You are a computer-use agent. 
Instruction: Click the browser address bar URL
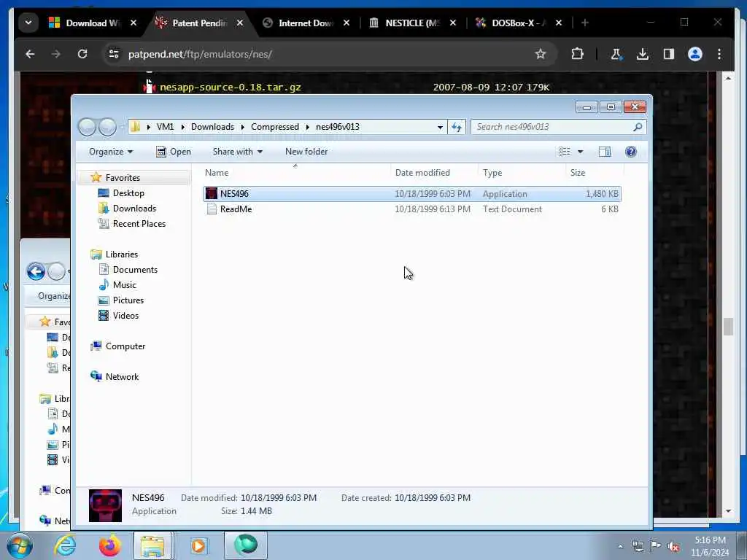point(200,54)
